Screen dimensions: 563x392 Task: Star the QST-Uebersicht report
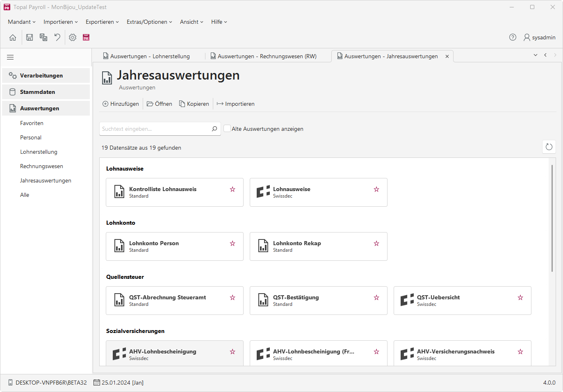[x=520, y=297]
